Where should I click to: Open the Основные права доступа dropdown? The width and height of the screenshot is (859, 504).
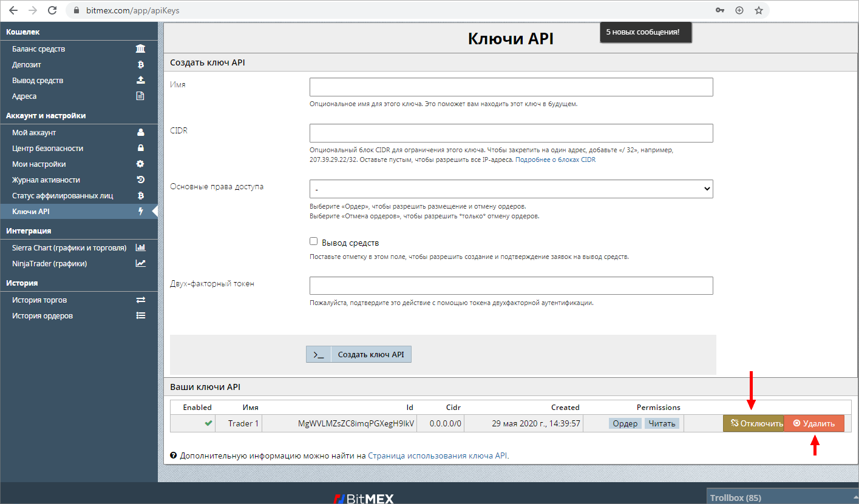point(511,189)
